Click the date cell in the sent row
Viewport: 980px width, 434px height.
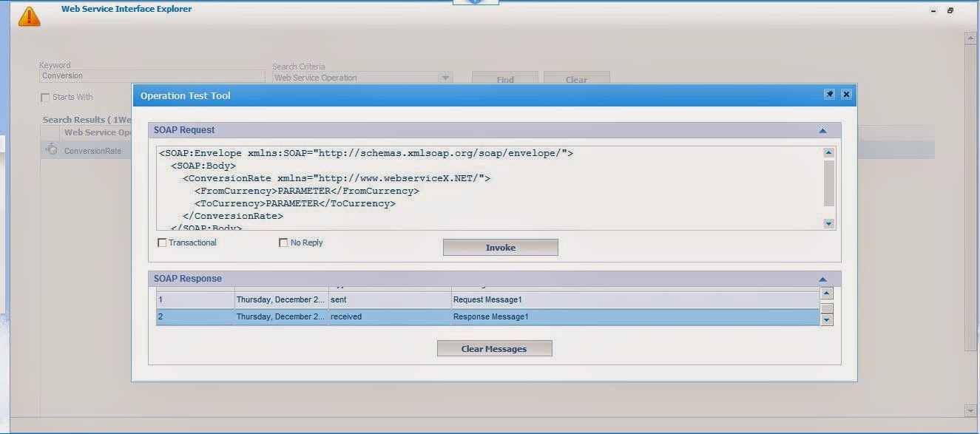pos(281,300)
